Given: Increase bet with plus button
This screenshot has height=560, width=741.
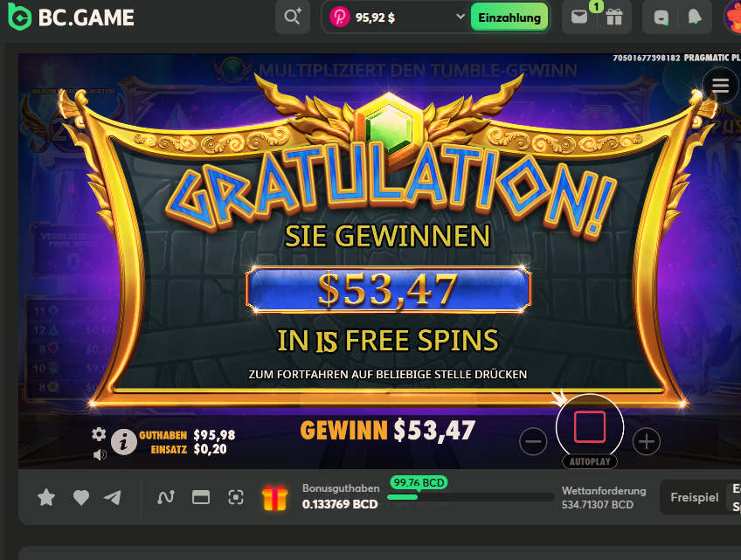Looking at the screenshot, I should point(646,441).
